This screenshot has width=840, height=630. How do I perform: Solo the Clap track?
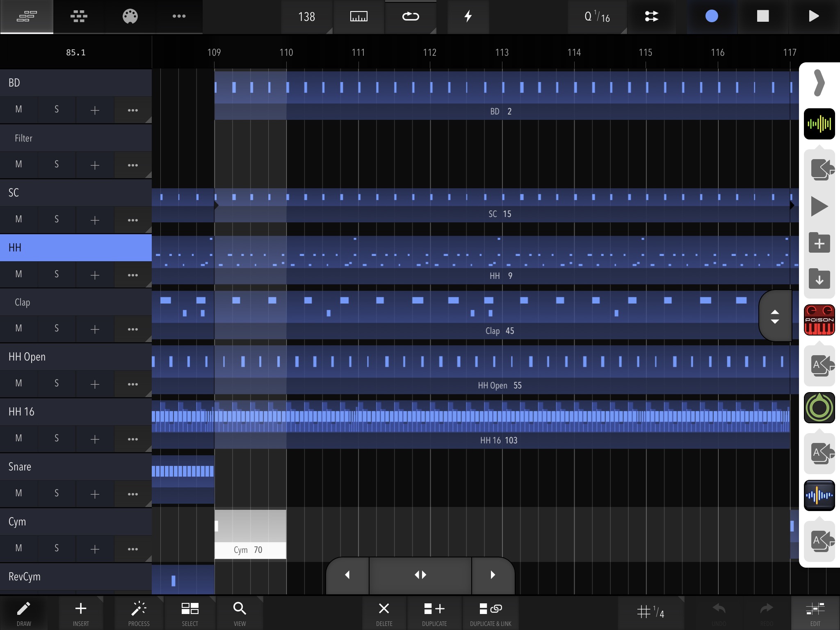(57, 329)
